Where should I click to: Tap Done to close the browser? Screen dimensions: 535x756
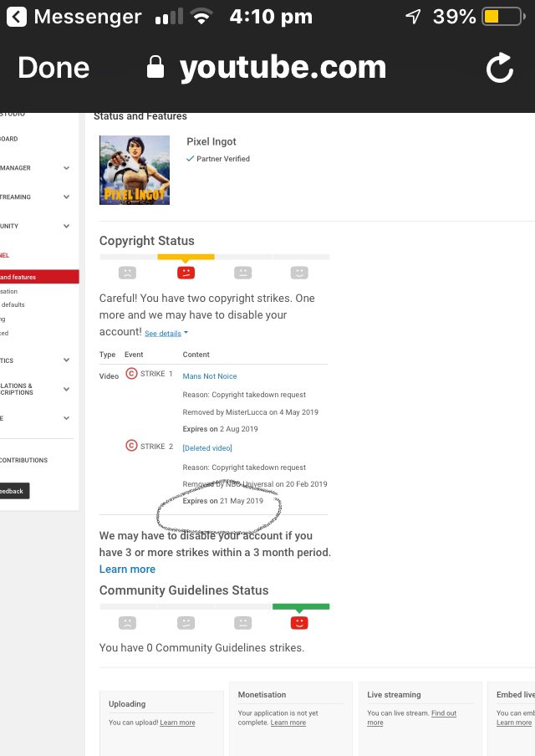53,68
